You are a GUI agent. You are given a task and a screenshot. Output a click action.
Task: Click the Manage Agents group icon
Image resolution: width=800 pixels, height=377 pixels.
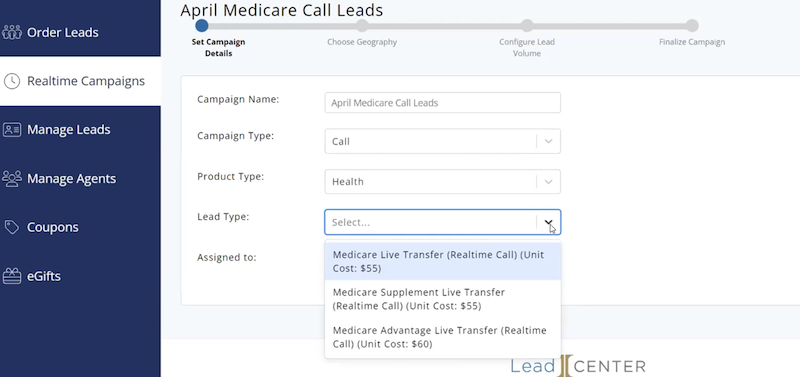pyautogui.click(x=12, y=178)
